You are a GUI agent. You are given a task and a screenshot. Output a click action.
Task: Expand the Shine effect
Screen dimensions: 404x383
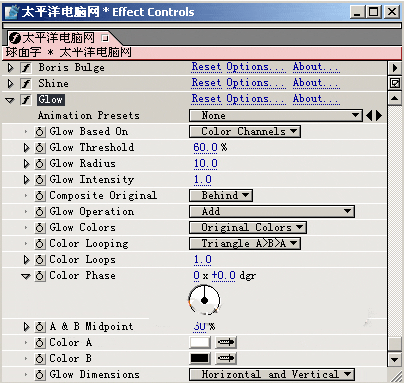(11, 84)
